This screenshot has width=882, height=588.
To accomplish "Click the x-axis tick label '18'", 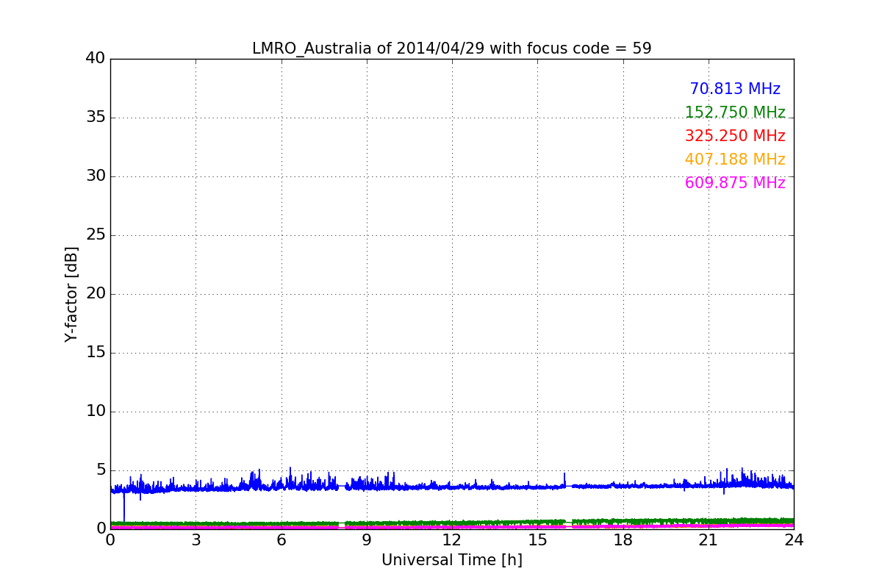I will pyautogui.click(x=623, y=540).
